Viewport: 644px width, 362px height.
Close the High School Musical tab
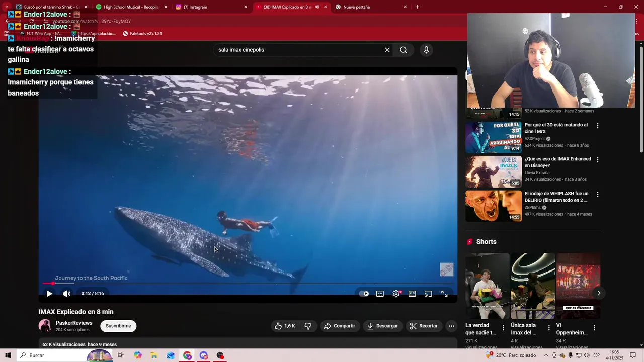pos(166,7)
